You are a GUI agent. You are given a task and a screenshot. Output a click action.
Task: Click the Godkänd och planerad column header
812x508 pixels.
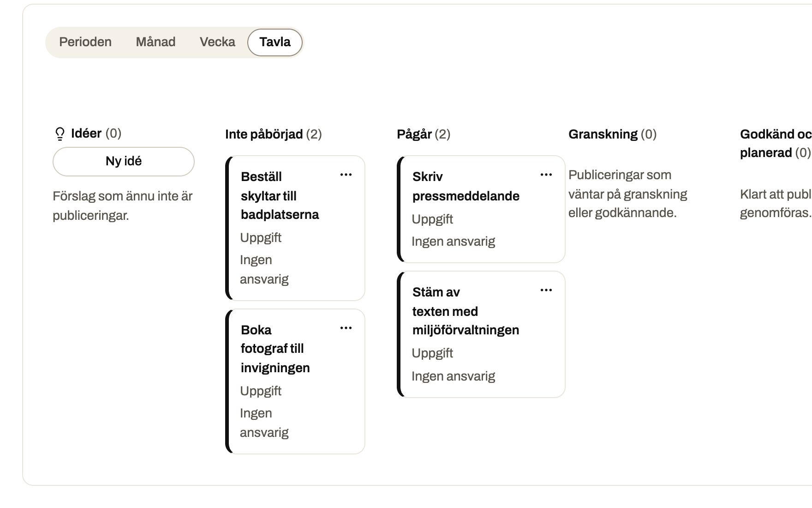coord(776,143)
